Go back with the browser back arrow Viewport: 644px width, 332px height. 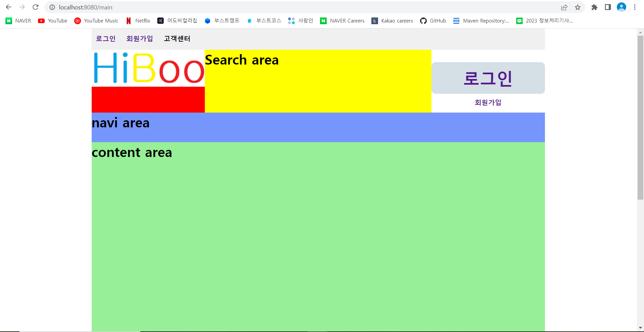coord(9,7)
